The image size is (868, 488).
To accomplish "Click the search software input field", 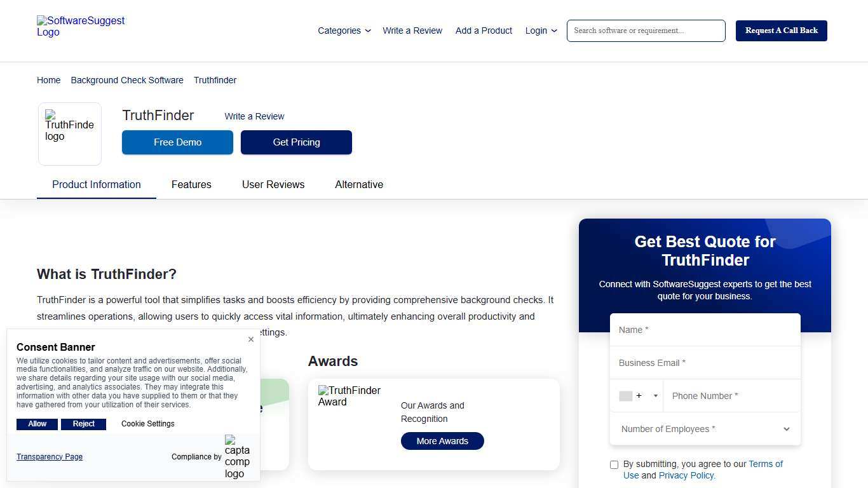I will [645, 30].
